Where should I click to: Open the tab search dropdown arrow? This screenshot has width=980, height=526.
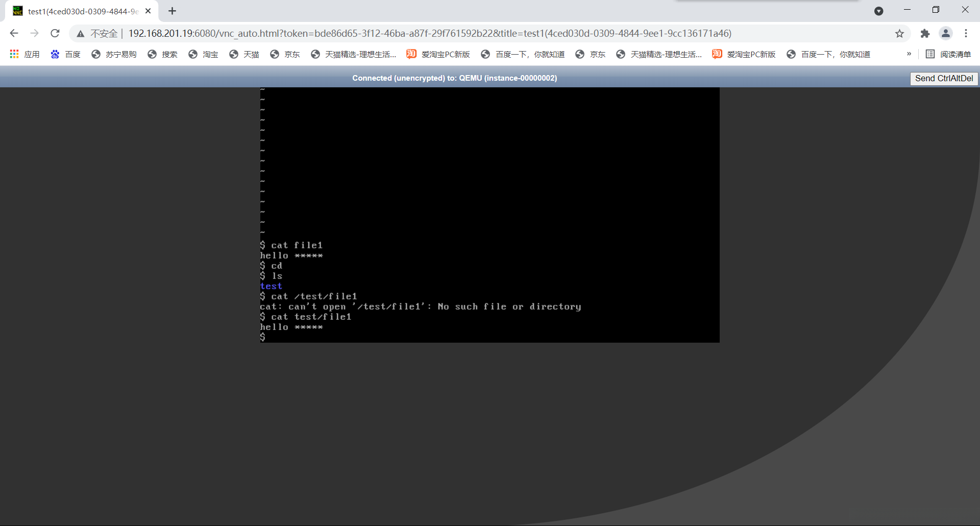(878, 11)
